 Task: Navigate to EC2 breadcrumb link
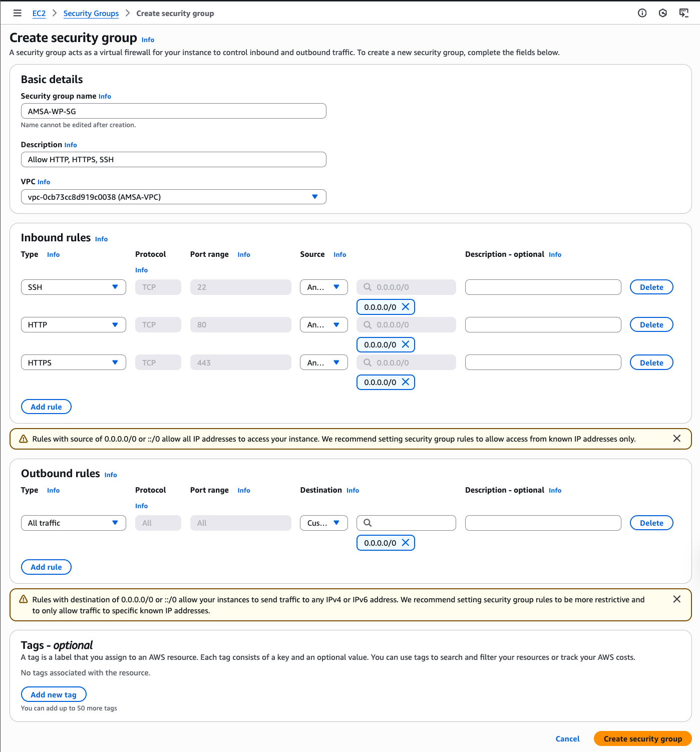[x=39, y=14]
